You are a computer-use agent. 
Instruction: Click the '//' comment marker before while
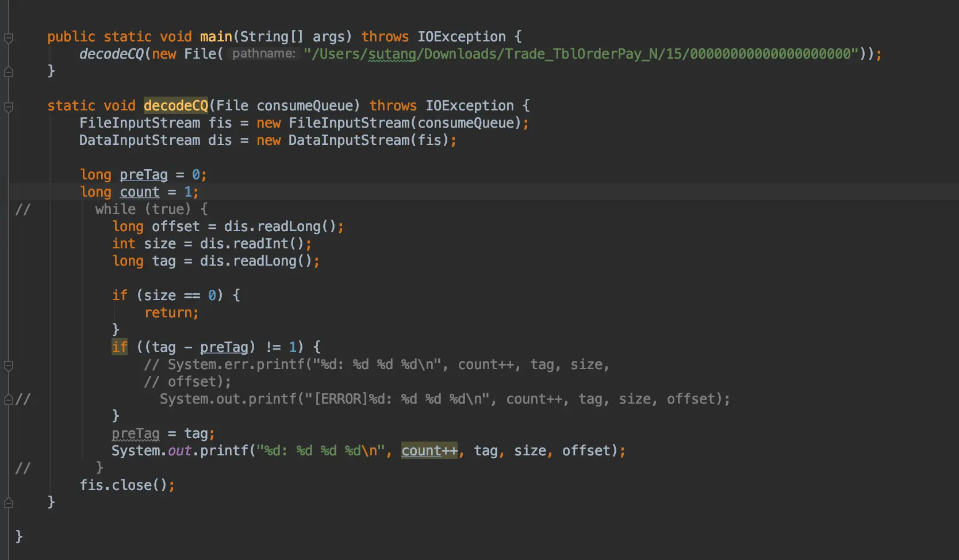point(22,209)
